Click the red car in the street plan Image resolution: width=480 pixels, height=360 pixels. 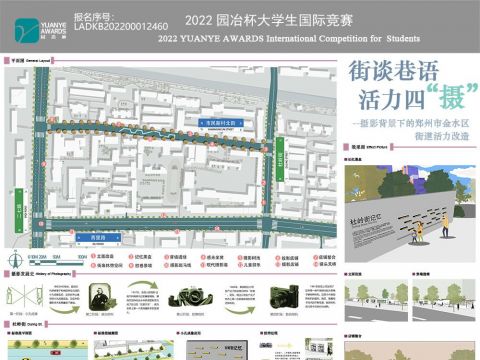click(x=55, y=353)
